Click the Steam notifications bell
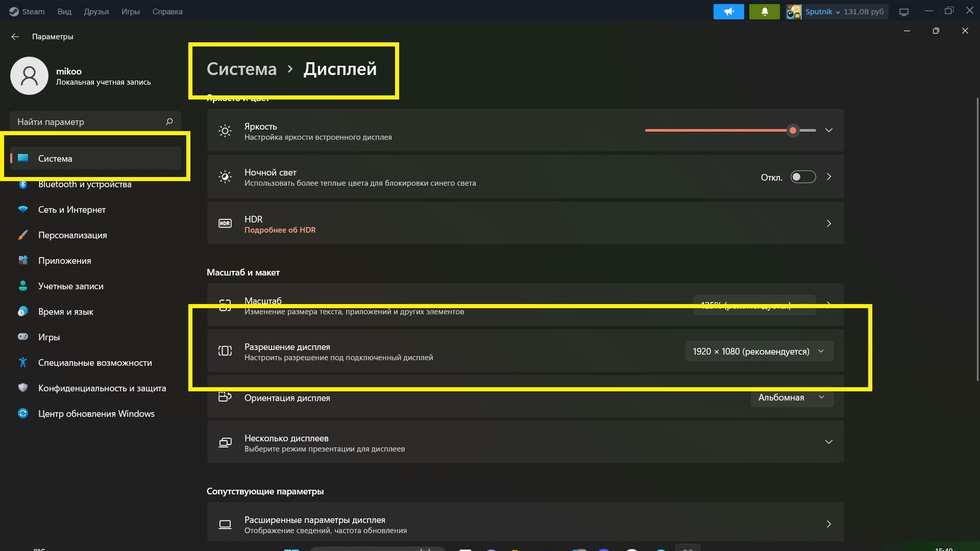 tap(765, 12)
